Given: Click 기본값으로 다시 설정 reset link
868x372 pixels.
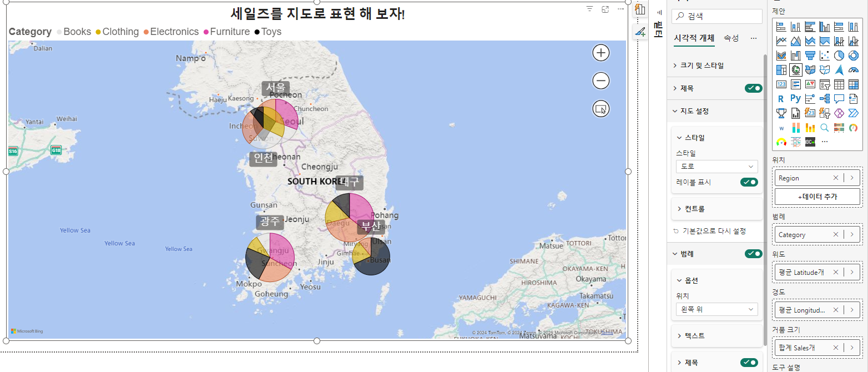Looking at the screenshot, I should click(709, 231).
